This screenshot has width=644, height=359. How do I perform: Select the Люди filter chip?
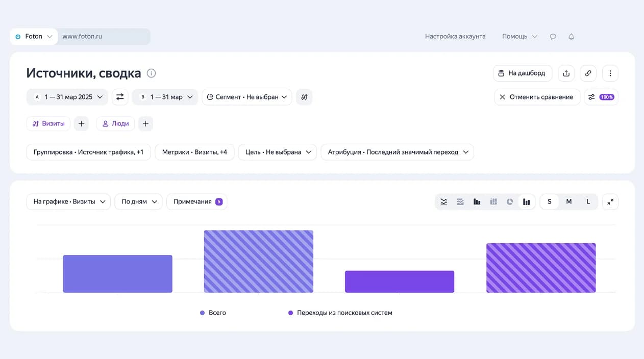point(115,123)
